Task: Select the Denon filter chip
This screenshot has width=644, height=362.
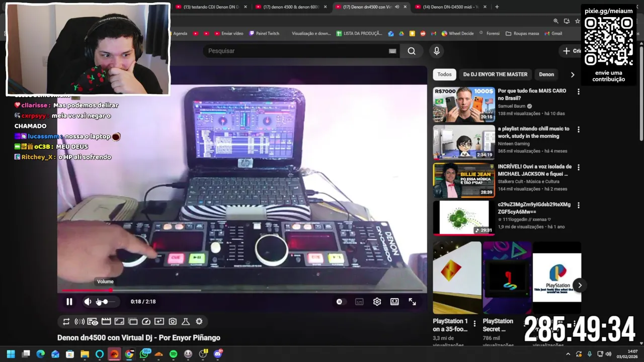Action: pyautogui.click(x=546, y=74)
